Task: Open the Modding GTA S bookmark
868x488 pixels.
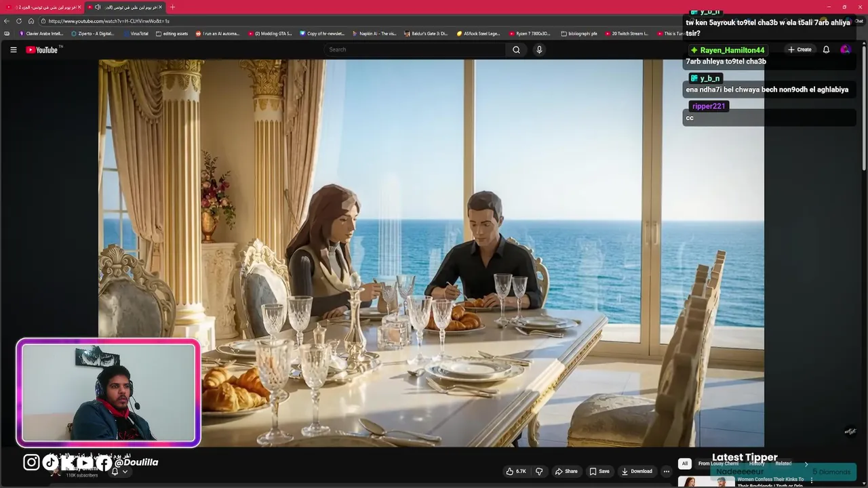Action: tap(270, 33)
